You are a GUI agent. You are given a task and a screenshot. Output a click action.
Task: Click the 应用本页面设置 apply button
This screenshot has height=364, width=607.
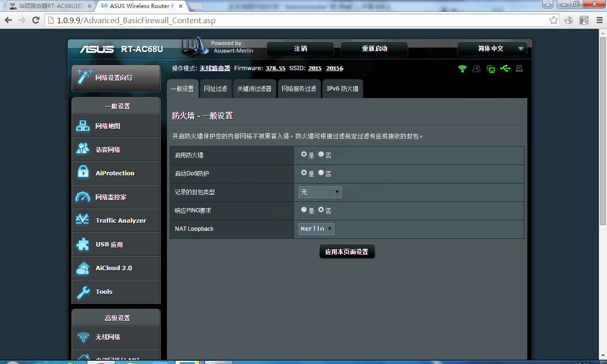[347, 252]
